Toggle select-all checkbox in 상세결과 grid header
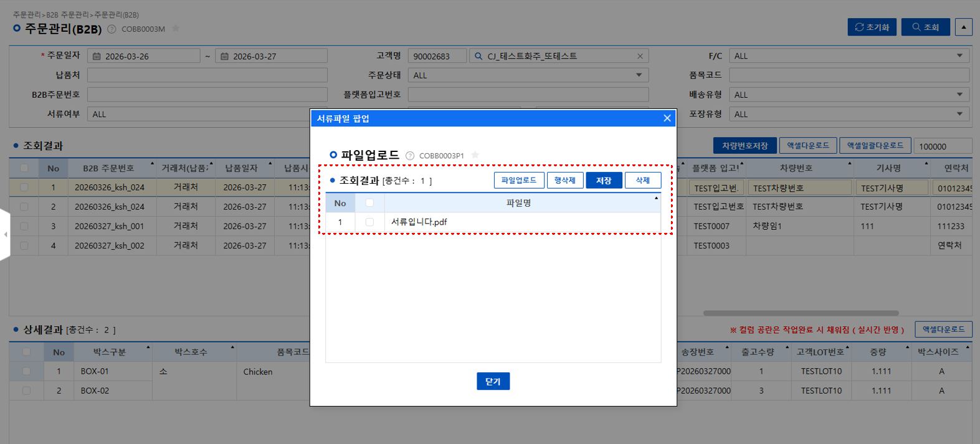This screenshot has height=444, width=980. pos(26,352)
